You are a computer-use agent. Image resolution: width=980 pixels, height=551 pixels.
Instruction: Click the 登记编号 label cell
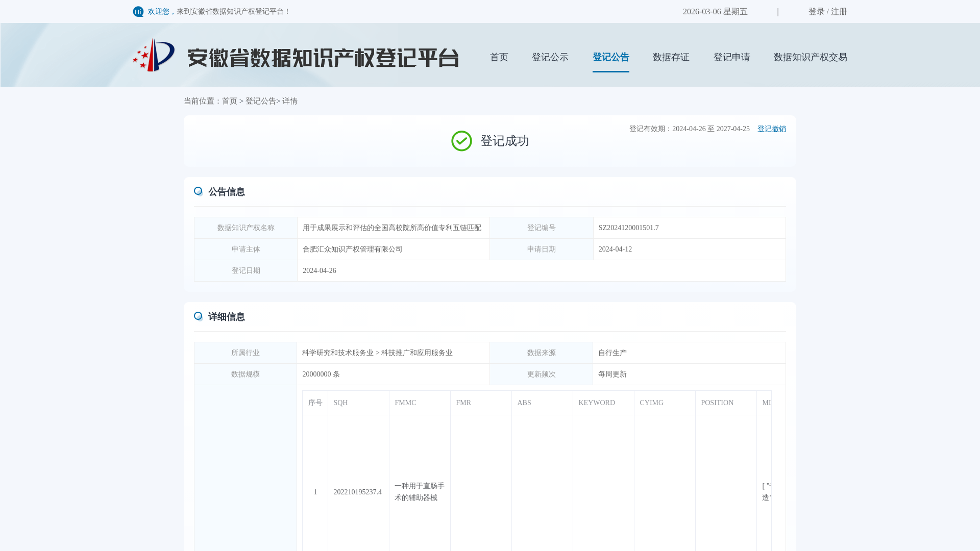coord(541,228)
